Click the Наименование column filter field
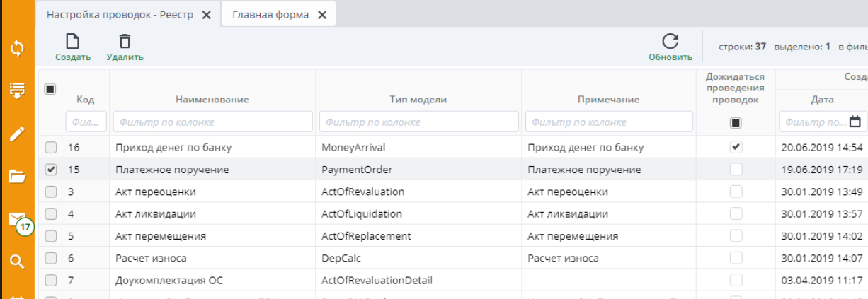Image resolution: width=868 pixels, height=299 pixels. [x=212, y=122]
